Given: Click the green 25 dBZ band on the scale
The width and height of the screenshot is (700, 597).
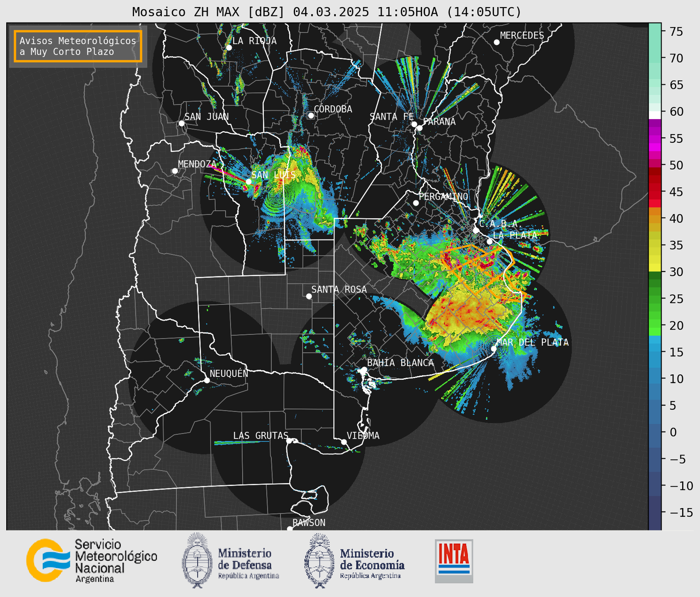Looking at the screenshot, I should pos(654,298).
